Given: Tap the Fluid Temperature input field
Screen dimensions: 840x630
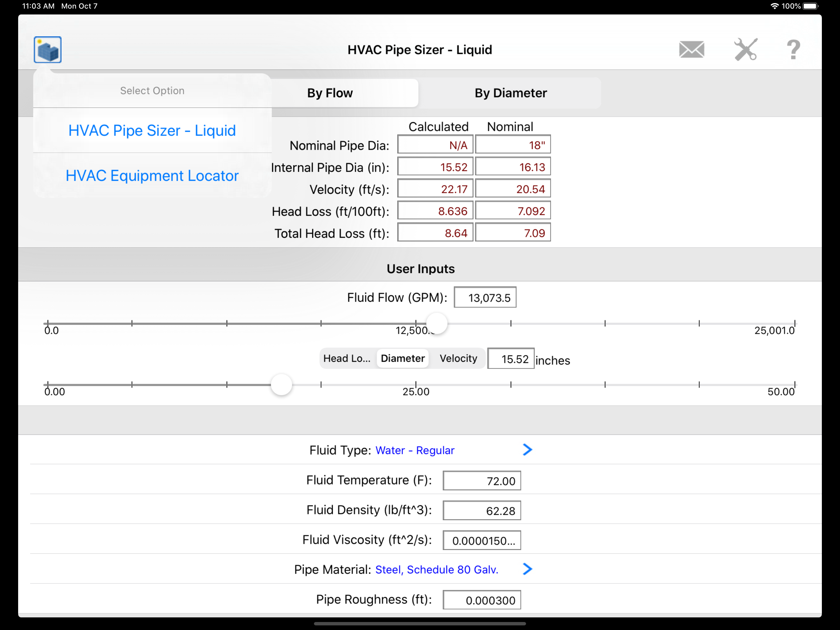Looking at the screenshot, I should [x=481, y=481].
